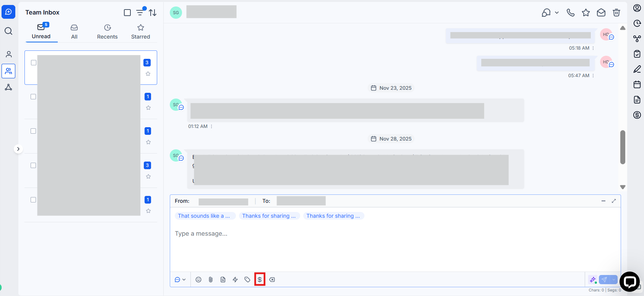This screenshot has width=644, height=296.
Task: Insert the first "Thanks for sharing ..." suggestion
Action: coord(269,216)
